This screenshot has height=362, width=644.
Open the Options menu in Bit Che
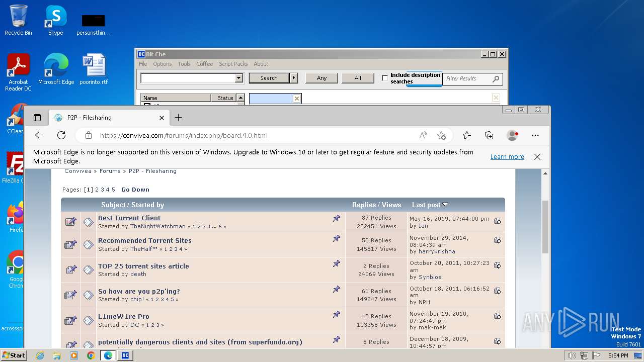click(x=163, y=64)
